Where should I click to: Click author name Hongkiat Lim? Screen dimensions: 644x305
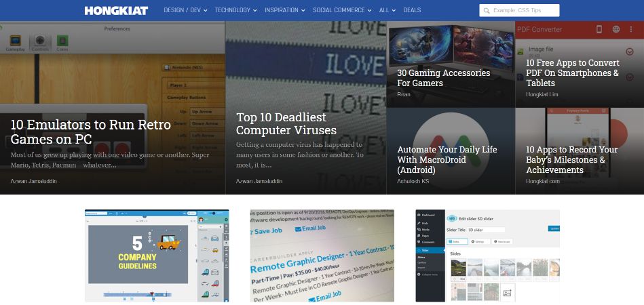[x=542, y=94]
